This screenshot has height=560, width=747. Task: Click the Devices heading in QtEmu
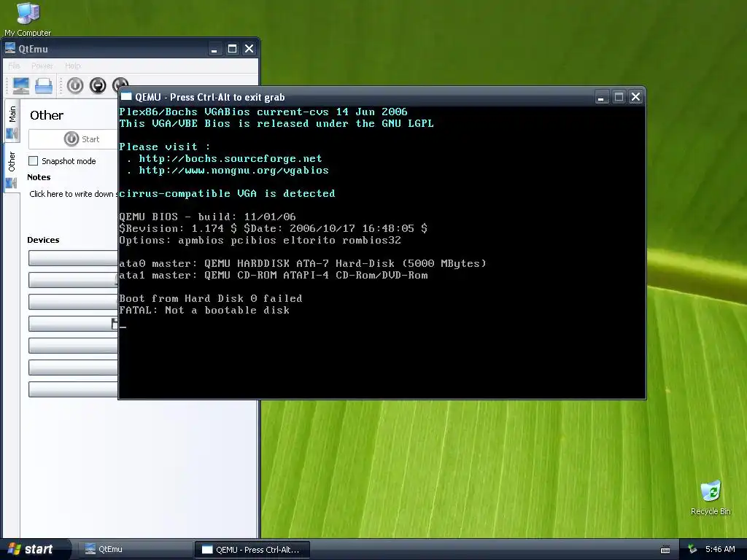pyautogui.click(x=43, y=240)
